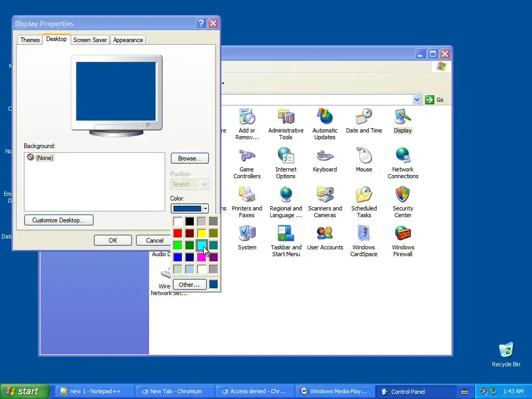This screenshot has height=399, width=532.
Task: Switch to Access denied Chromium taskbar item
Action: [x=255, y=391]
